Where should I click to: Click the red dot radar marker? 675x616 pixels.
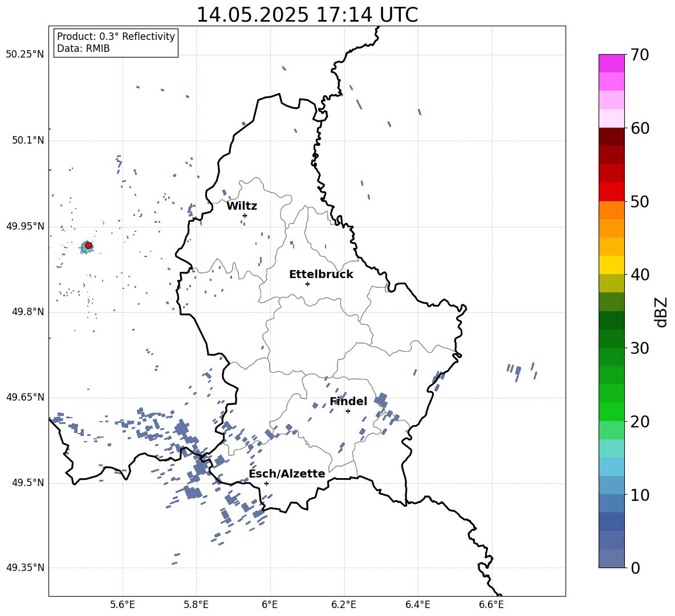(x=88, y=246)
